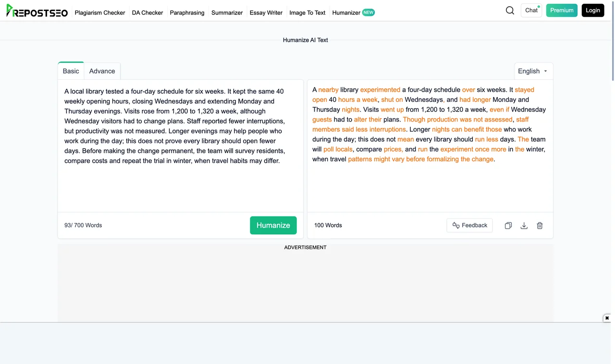Viewport: 615px width, 364px height.
Task: Select the Basic tab
Action: 71,71
